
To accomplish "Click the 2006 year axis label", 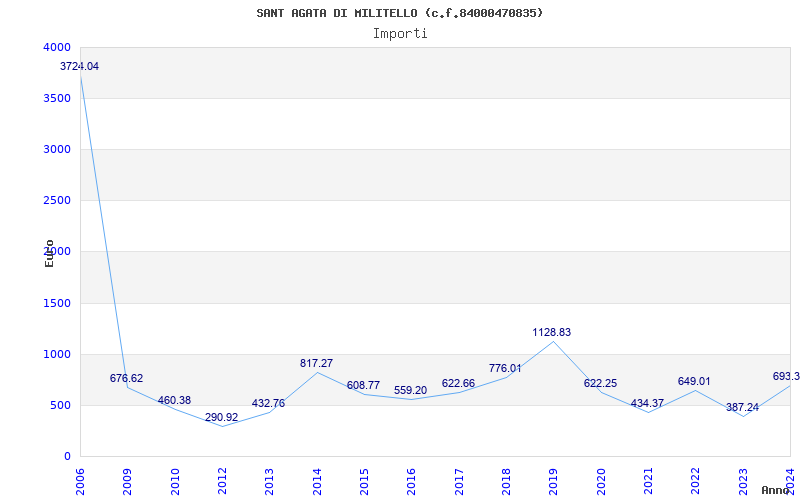I will pyautogui.click(x=80, y=482).
